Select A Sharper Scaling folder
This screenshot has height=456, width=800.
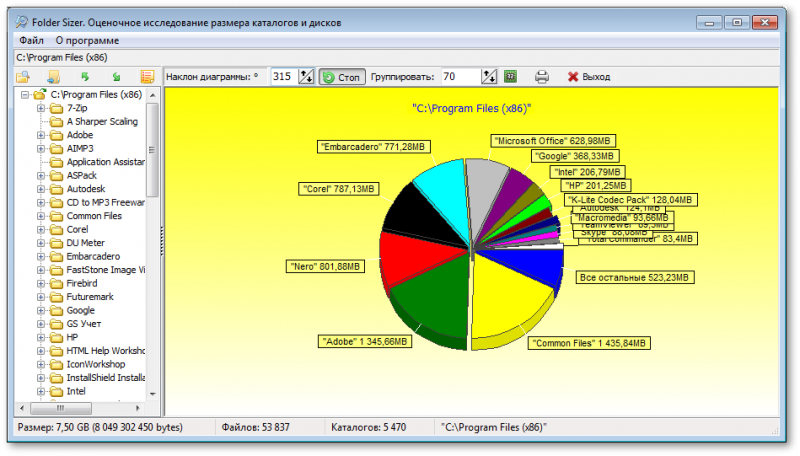pos(102,121)
